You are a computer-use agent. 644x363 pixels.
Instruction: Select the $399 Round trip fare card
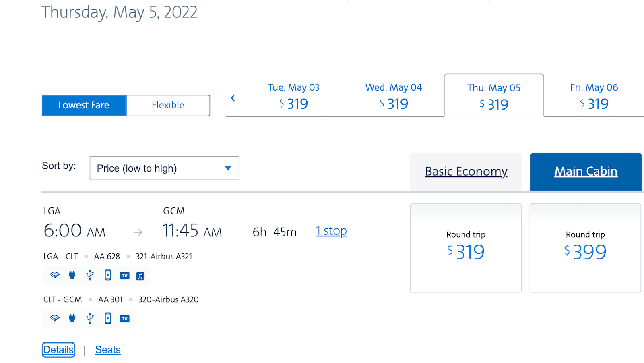[585, 248]
